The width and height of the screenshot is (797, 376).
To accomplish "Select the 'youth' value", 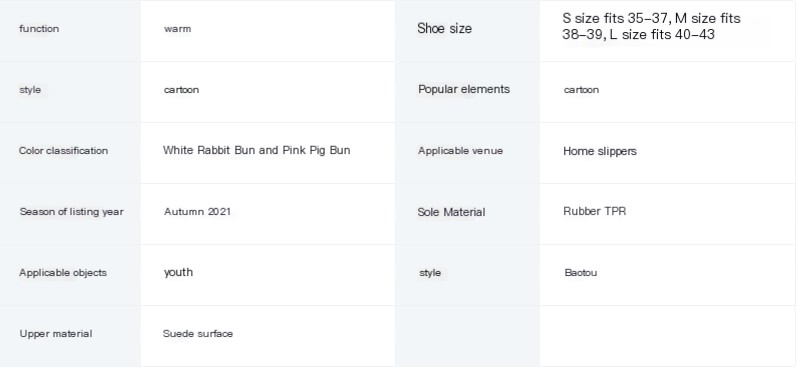I will tap(178, 272).
